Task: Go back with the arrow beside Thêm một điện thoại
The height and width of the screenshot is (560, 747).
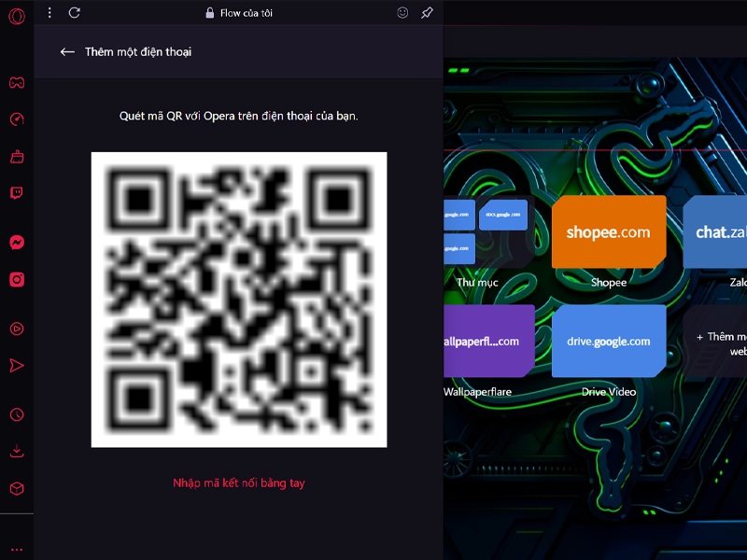Action: coord(67,52)
